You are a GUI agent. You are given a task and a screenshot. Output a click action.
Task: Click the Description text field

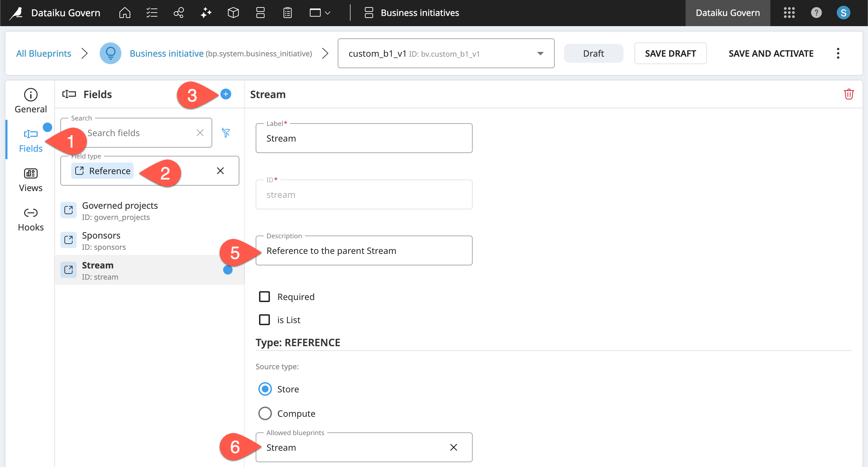point(364,251)
